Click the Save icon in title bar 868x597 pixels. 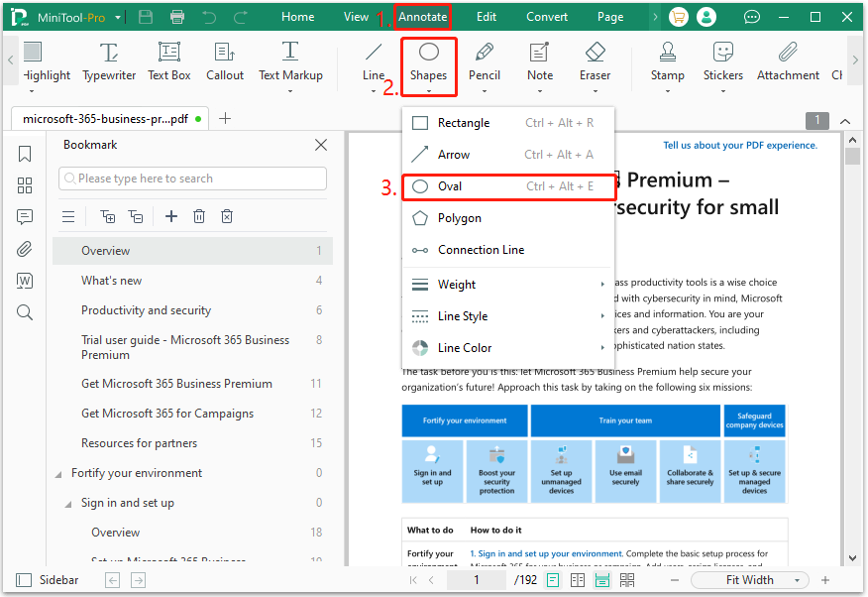tap(146, 17)
